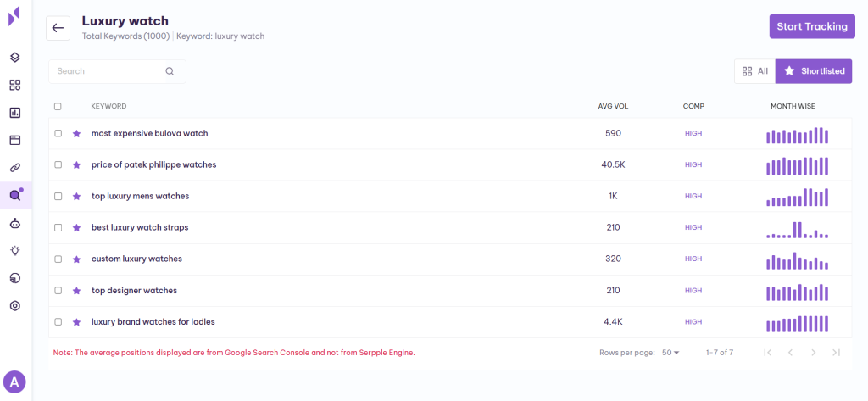Click month-wise chart for best luxury watch straps
868x401 pixels.
(797, 229)
